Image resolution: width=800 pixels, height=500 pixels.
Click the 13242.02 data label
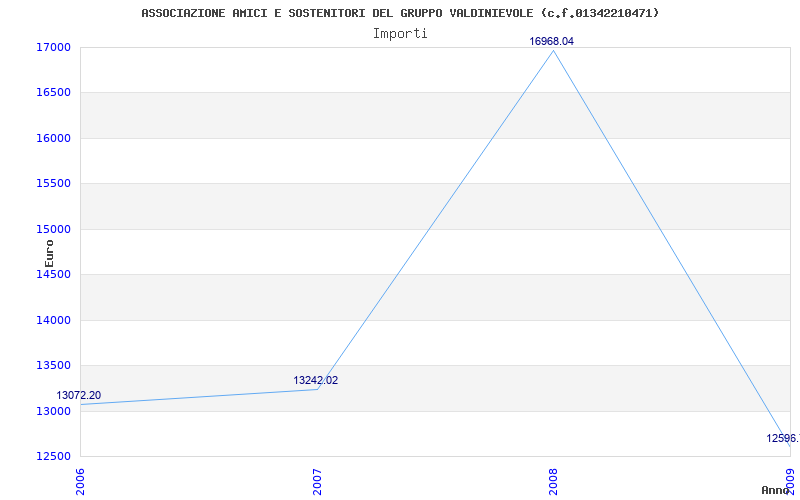pos(315,380)
